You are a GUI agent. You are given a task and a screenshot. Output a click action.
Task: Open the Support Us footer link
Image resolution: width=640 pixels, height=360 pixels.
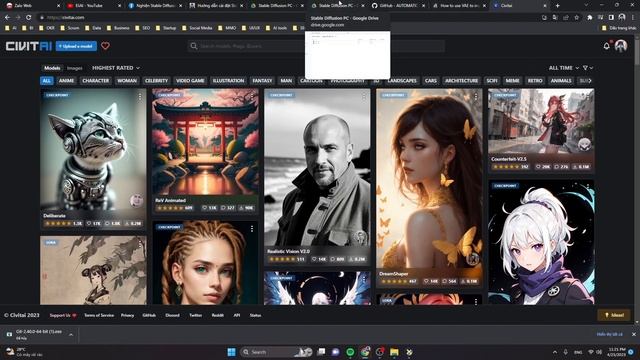coord(63,316)
